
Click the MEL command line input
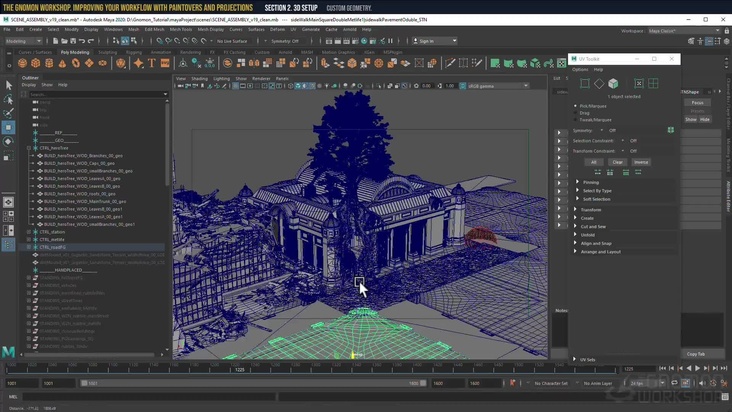click(149, 397)
